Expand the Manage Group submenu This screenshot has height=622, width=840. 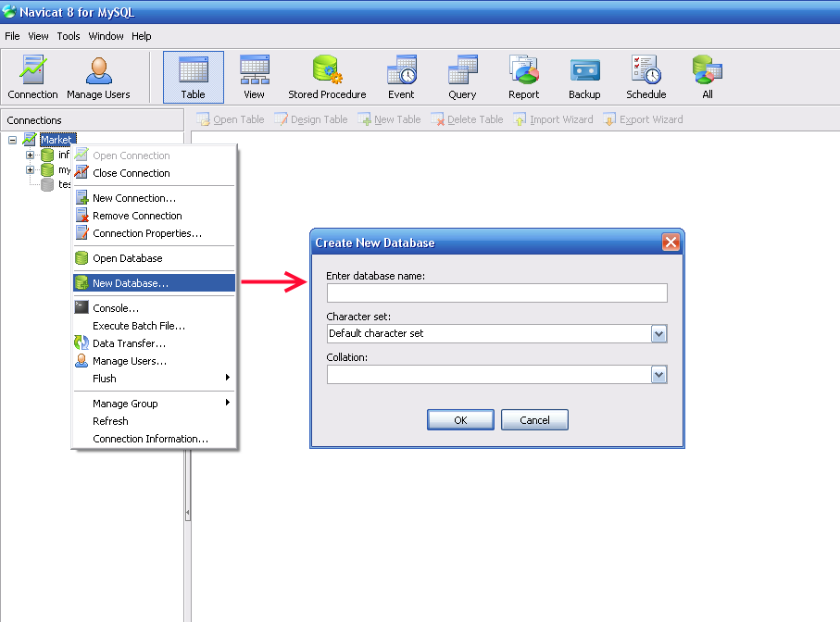click(155, 404)
